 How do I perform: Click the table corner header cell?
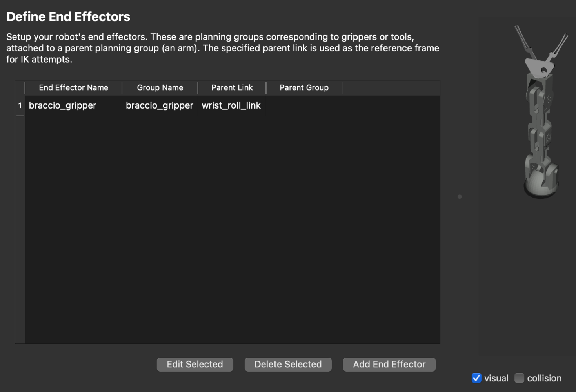[x=20, y=88]
